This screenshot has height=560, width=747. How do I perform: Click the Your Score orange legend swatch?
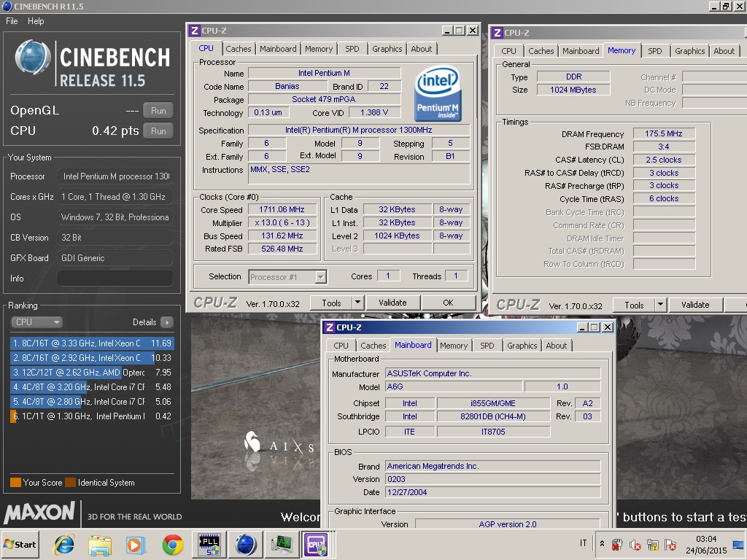(x=16, y=483)
